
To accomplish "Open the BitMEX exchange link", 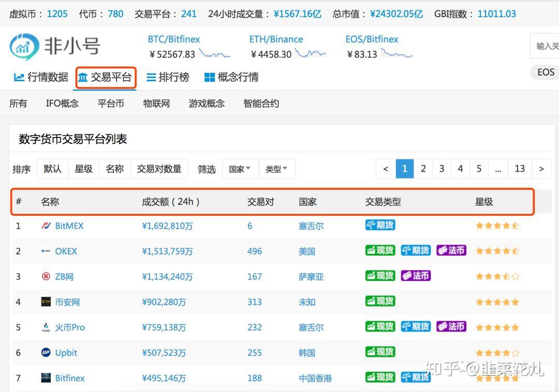I will click(69, 225).
